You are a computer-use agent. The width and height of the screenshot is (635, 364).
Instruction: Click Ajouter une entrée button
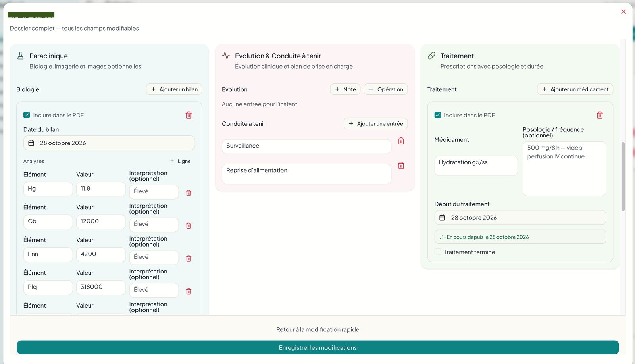[x=376, y=124]
